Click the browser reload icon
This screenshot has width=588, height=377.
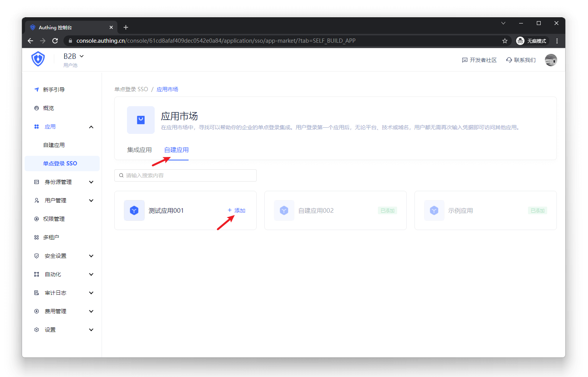pos(55,41)
